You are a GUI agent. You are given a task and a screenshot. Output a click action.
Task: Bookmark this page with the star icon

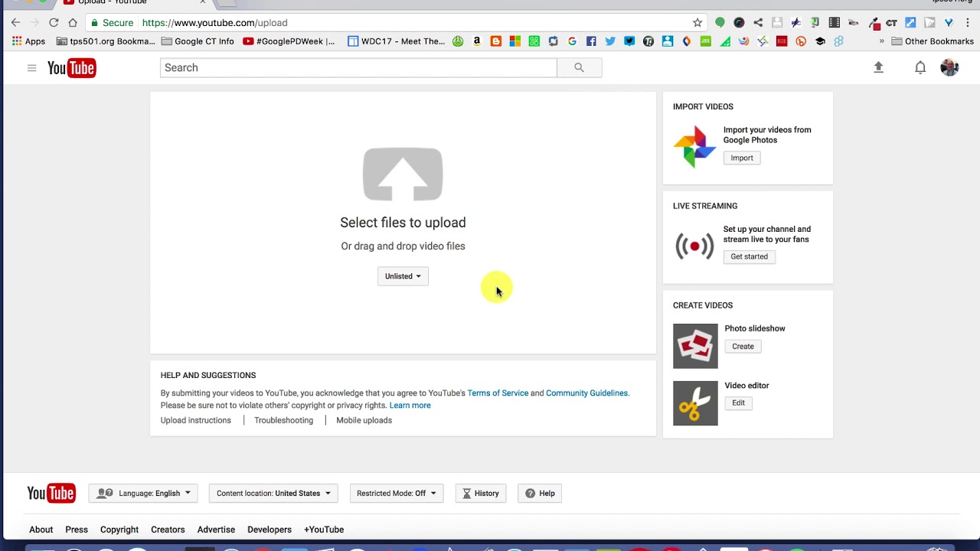click(x=697, y=22)
